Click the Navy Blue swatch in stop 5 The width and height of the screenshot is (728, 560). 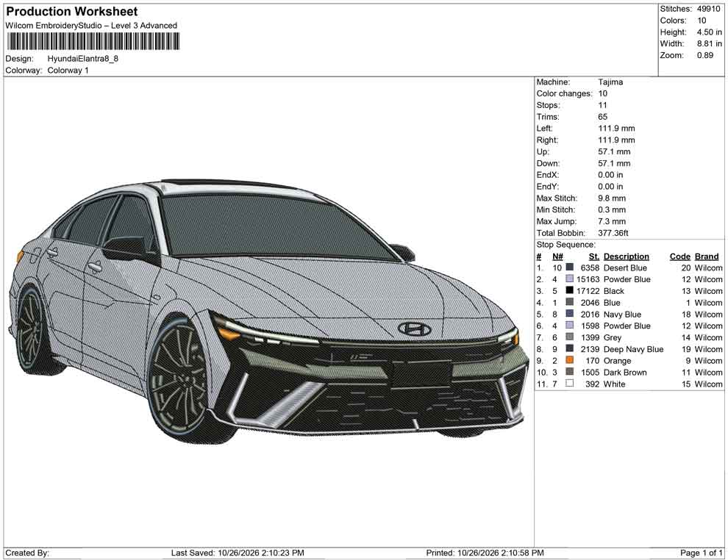[570, 314]
